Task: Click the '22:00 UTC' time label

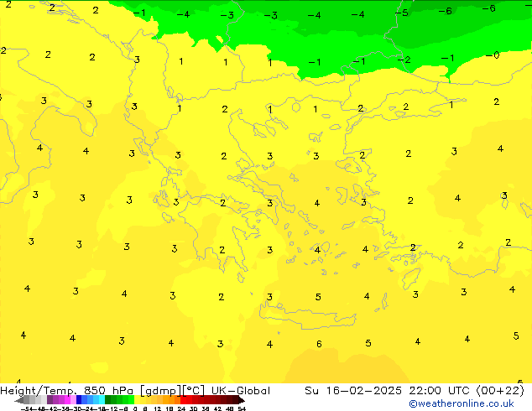Action: pyautogui.click(x=441, y=391)
